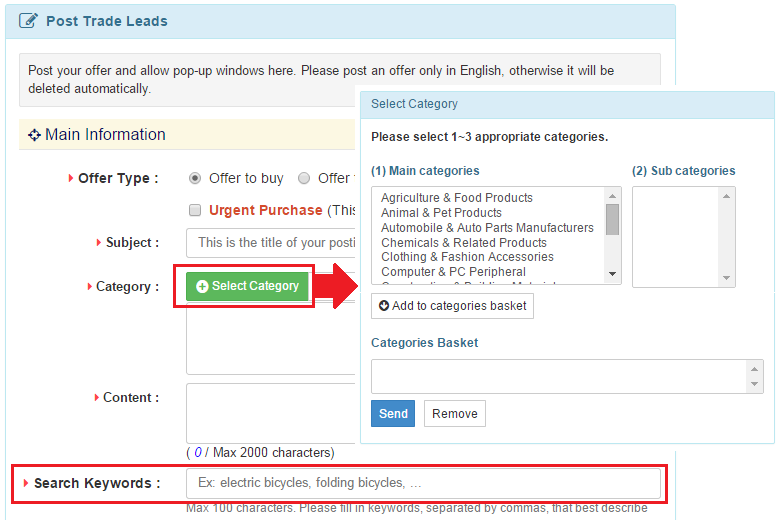
Task: Select the Offer to buy radio button
Action: pos(195,178)
